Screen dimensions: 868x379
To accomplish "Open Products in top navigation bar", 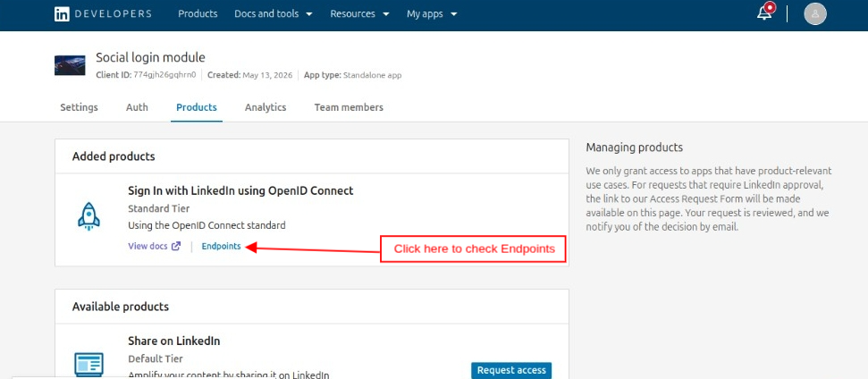I will [198, 13].
